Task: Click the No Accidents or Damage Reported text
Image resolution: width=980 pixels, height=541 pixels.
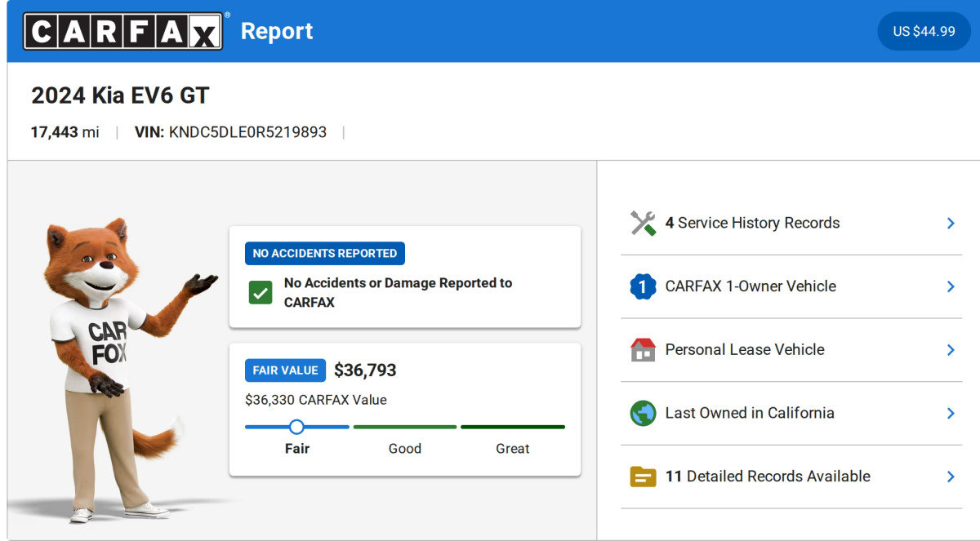Action: (398, 292)
